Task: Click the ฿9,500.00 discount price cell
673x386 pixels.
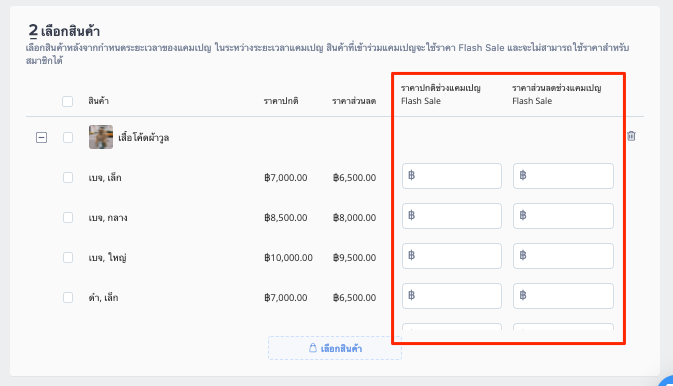Action: pyautogui.click(x=355, y=258)
